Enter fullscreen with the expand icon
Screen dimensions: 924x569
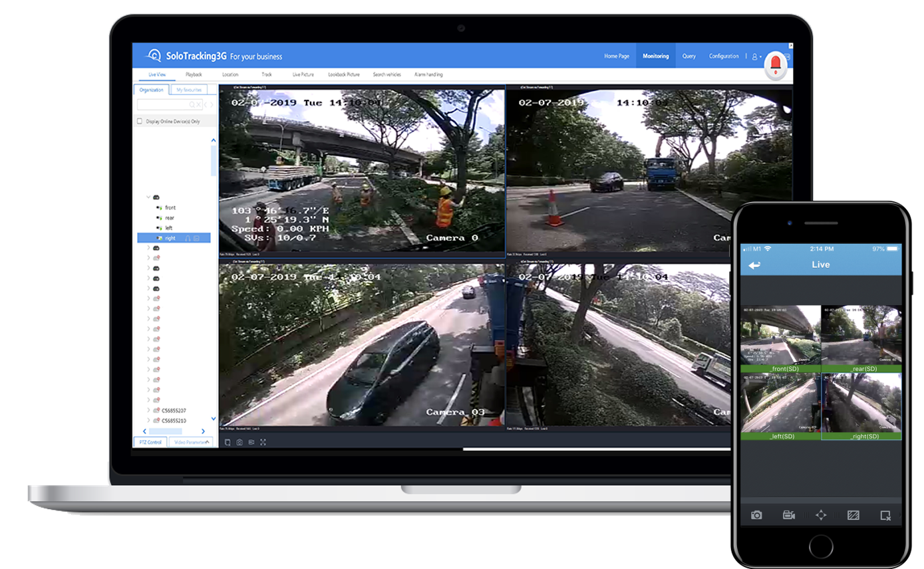263,442
